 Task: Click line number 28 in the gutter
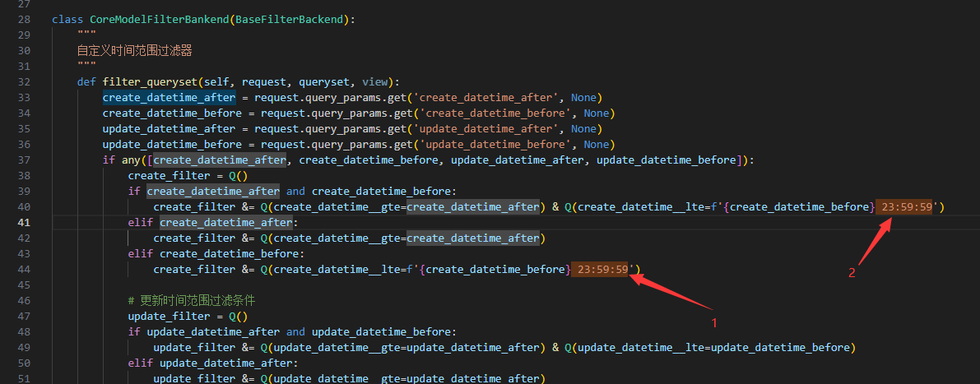coord(25,20)
